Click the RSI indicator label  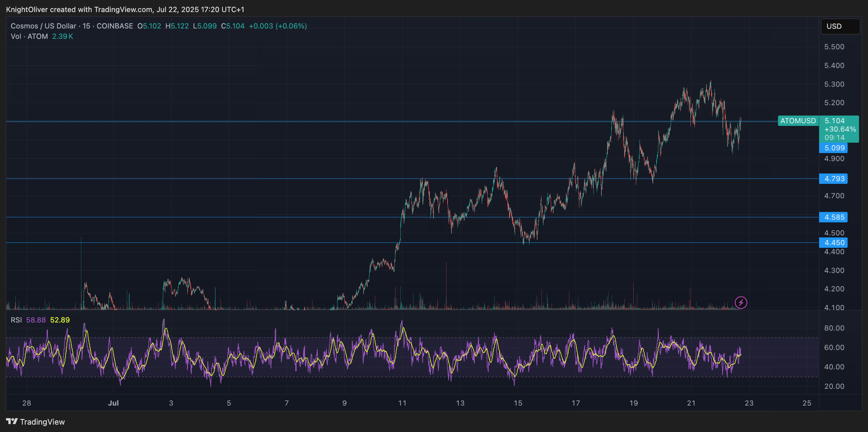(x=16, y=320)
